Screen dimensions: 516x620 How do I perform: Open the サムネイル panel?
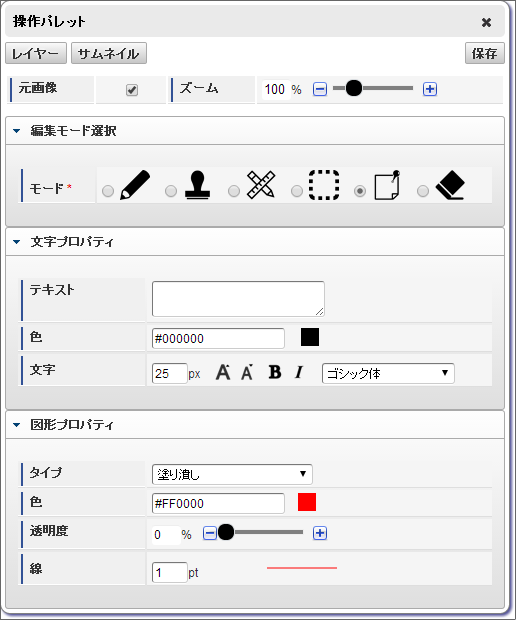109,53
